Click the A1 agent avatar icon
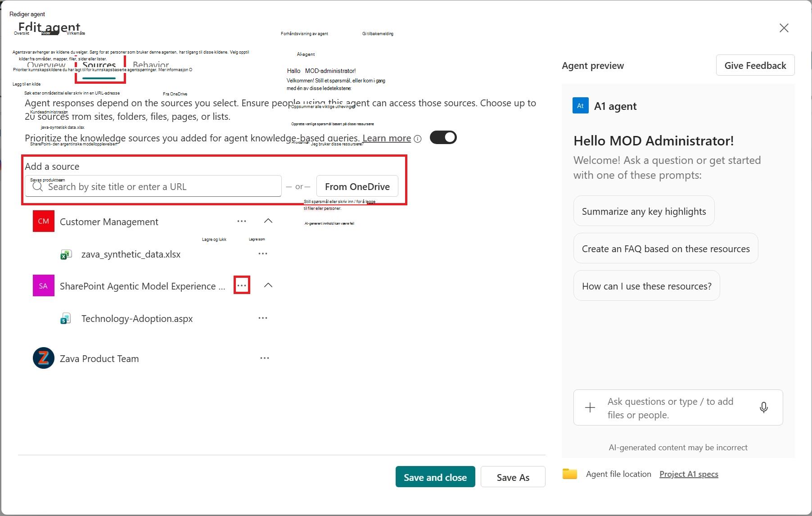This screenshot has width=812, height=516. pyautogui.click(x=580, y=106)
